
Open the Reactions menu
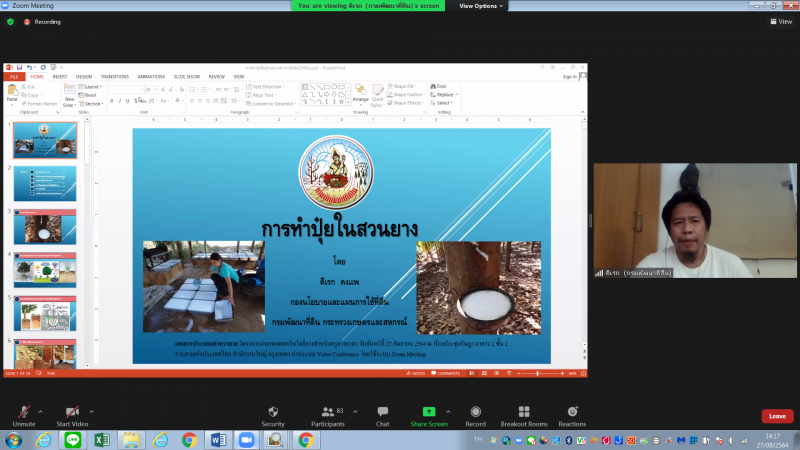coord(572,413)
